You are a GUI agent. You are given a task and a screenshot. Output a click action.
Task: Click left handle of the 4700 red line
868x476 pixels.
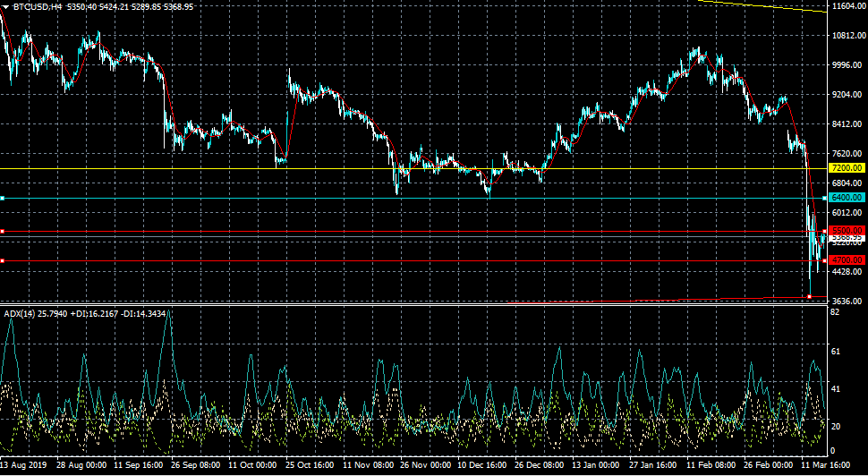point(3,260)
